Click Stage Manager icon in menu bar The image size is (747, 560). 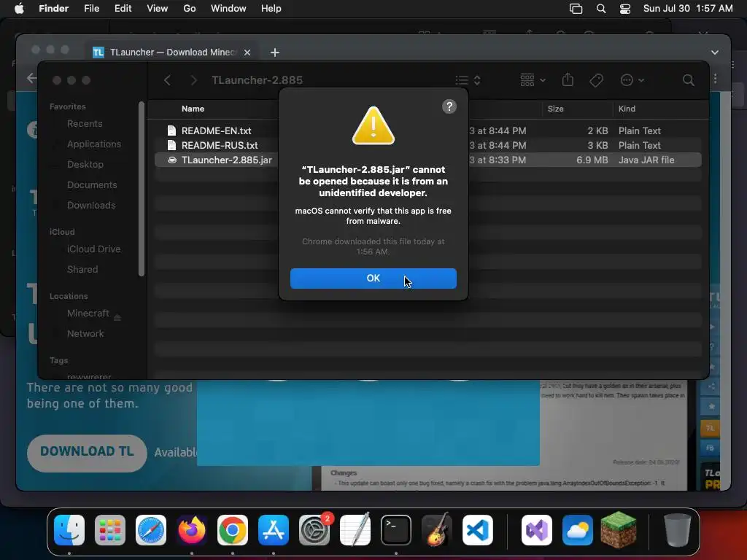tap(576, 9)
